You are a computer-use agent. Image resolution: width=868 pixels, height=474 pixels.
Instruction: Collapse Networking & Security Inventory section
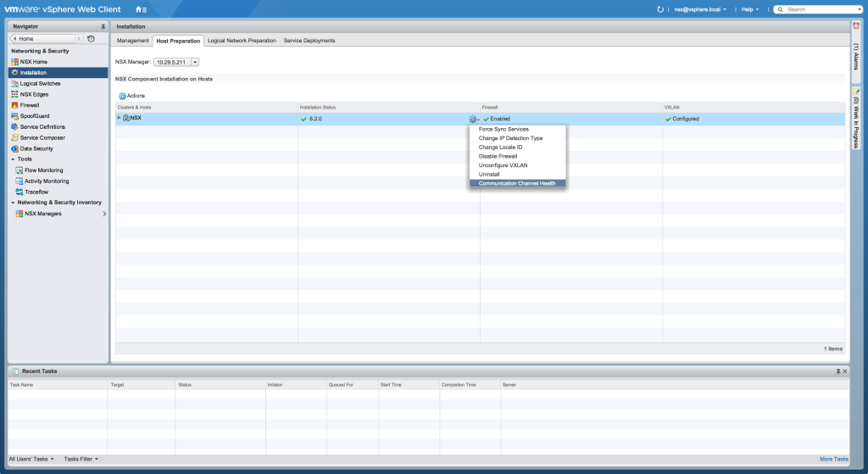click(13, 203)
